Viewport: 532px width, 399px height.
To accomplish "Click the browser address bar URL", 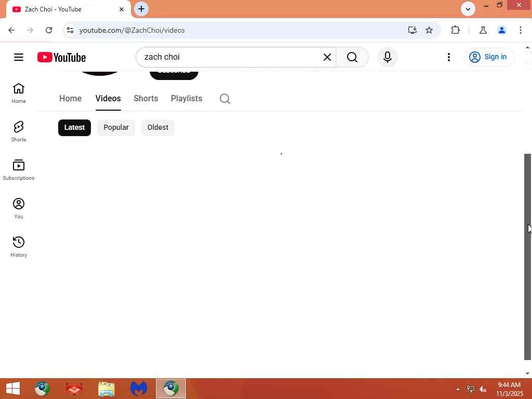I will point(132,30).
